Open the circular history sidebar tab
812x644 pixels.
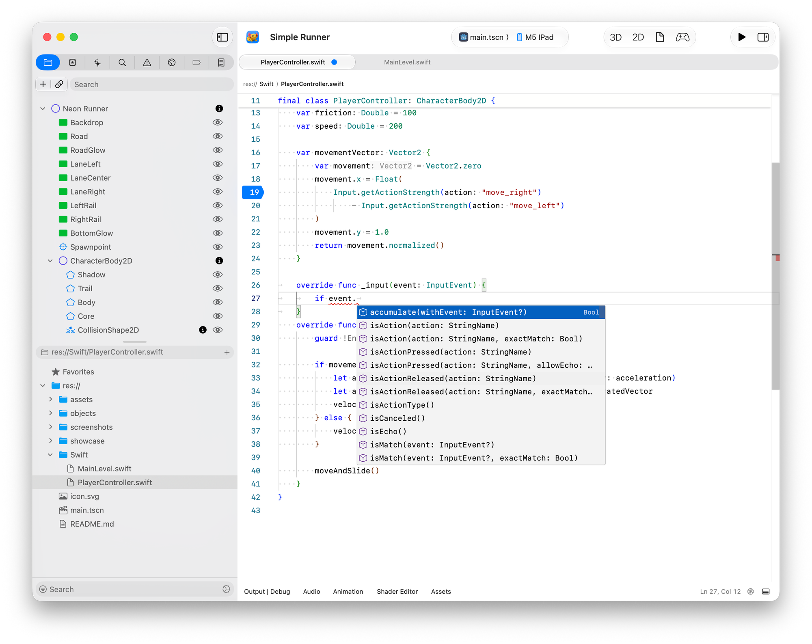[172, 63]
